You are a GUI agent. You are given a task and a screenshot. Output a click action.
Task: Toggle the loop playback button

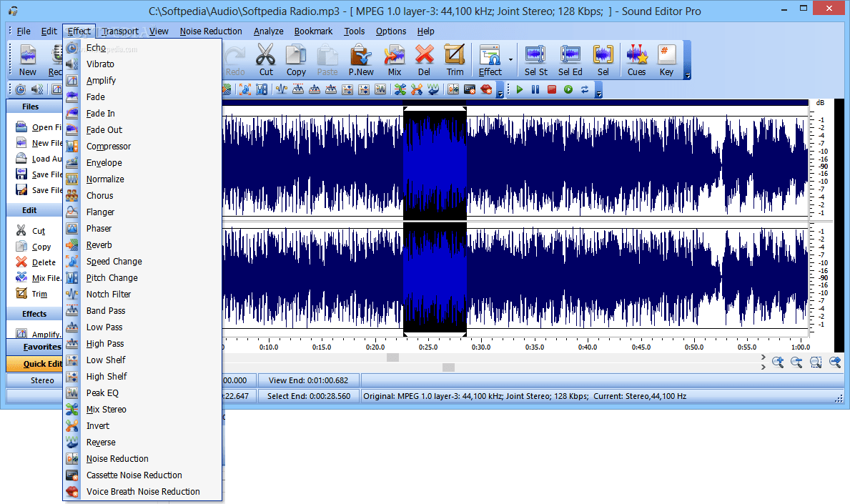tap(584, 89)
